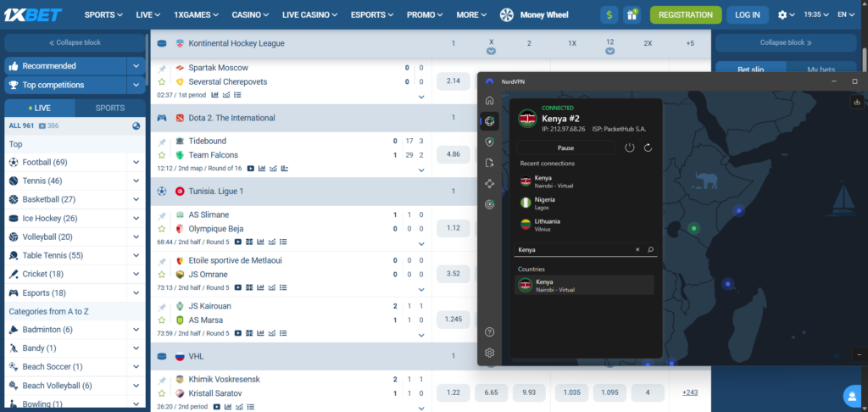Open the Meshnet nodes icon in NordVPN sidebar
Image resolution: width=868 pixels, height=412 pixels.
(489, 184)
